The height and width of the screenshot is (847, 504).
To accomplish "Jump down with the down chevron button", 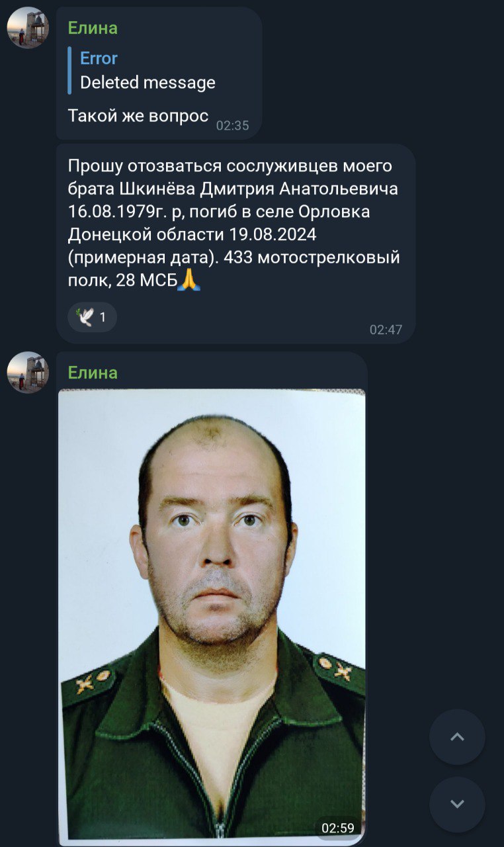I will [x=457, y=805].
